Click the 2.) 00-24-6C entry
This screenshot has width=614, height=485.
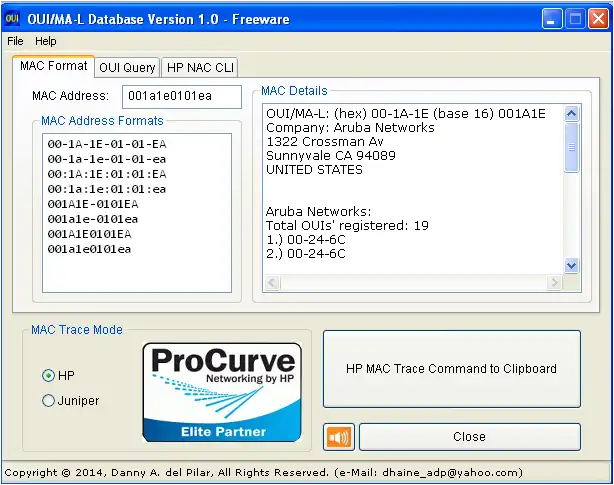[x=306, y=254]
